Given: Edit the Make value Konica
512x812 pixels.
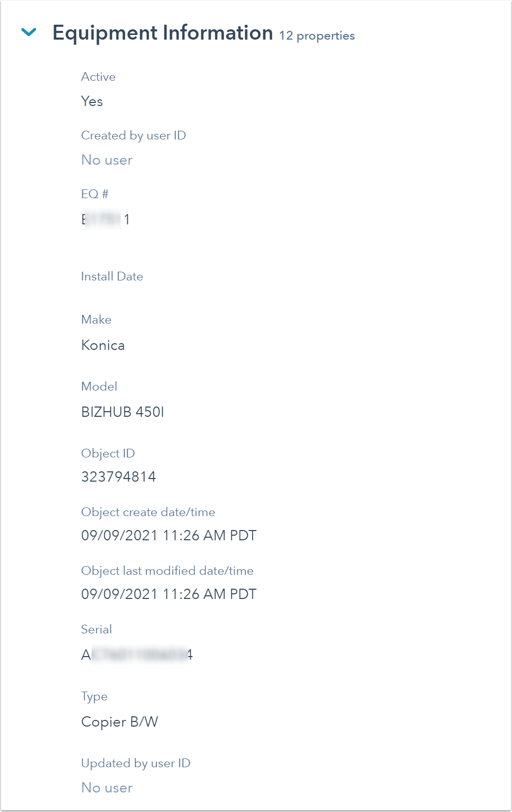Looking at the screenshot, I should tap(103, 345).
